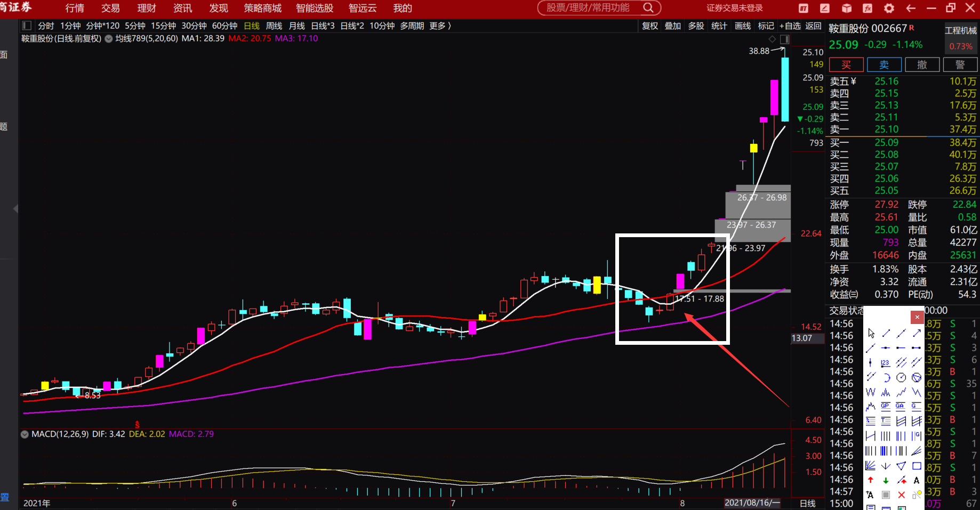Open the 均线 indicator settings dropdown
Viewport: 980px width, 510px height.
109,38
